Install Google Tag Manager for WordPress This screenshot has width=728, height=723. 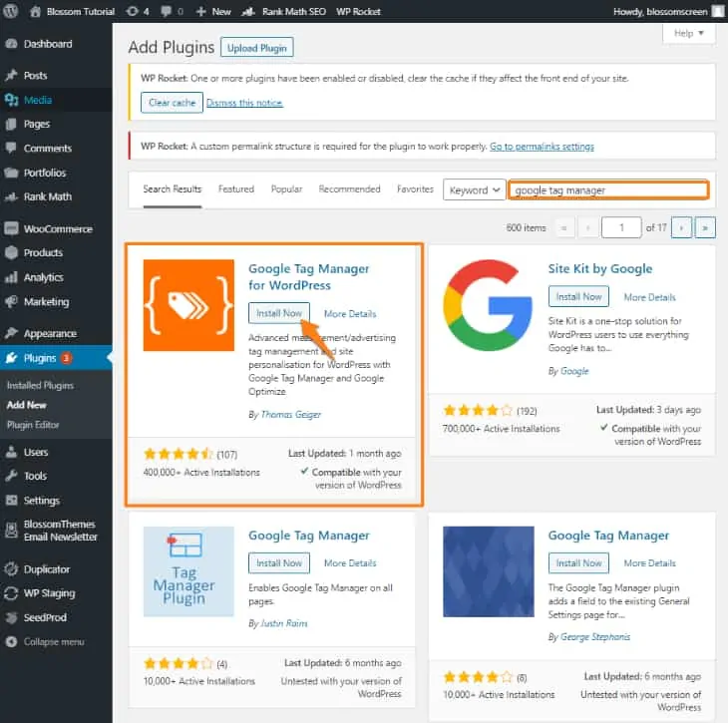coord(279,314)
